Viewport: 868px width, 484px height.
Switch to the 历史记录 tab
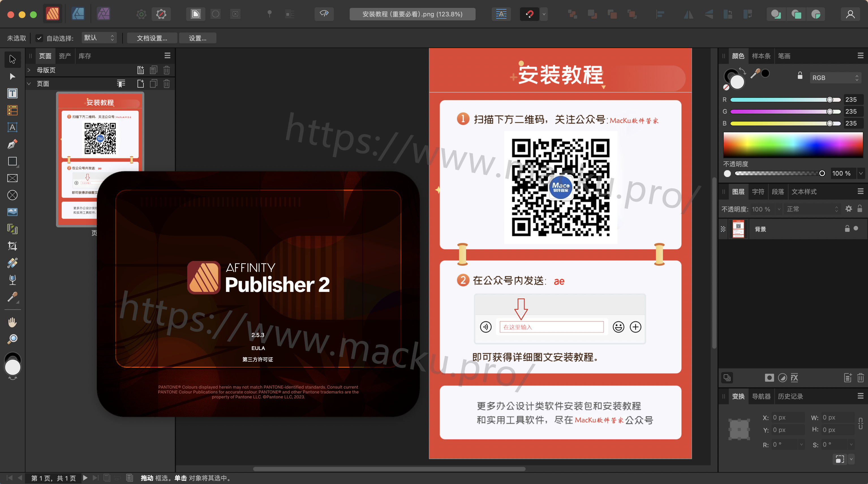pyautogui.click(x=790, y=396)
